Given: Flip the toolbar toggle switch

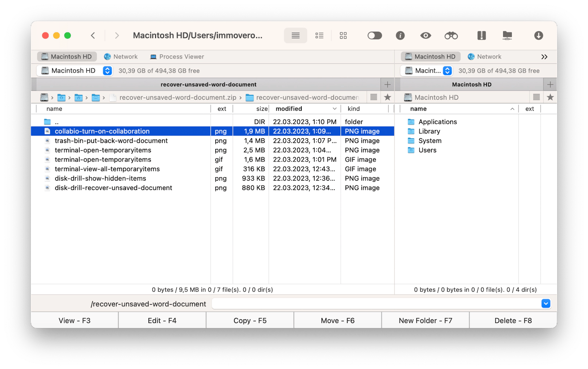Looking at the screenshot, I should 375,35.
